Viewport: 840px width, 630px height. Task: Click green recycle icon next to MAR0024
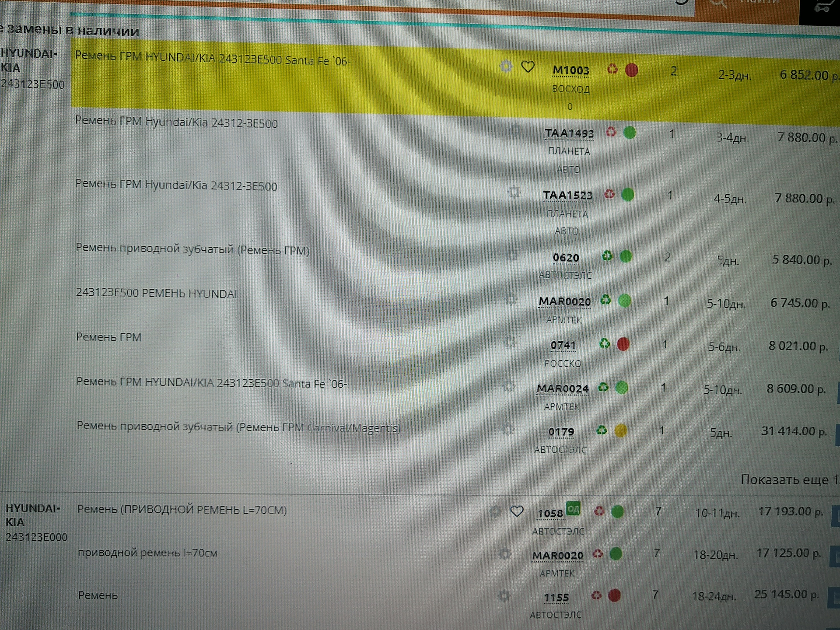[x=603, y=387]
